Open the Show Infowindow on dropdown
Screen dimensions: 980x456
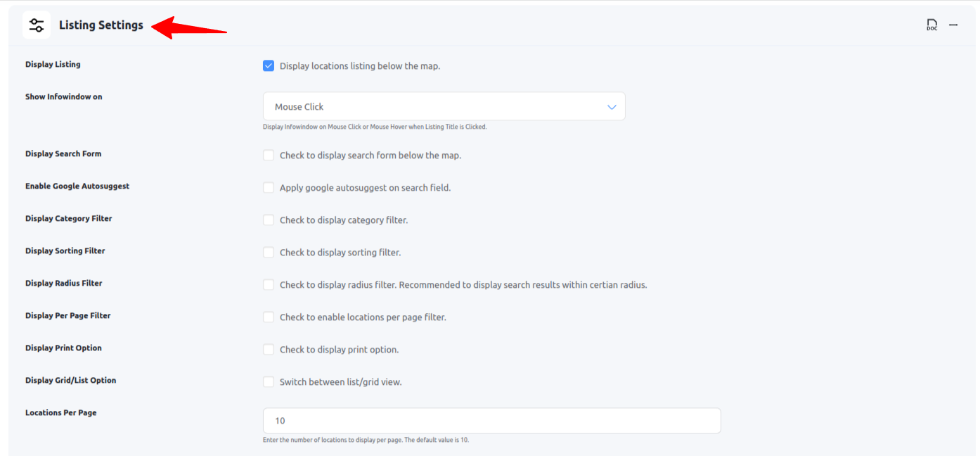pyautogui.click(x=444, y=107)
